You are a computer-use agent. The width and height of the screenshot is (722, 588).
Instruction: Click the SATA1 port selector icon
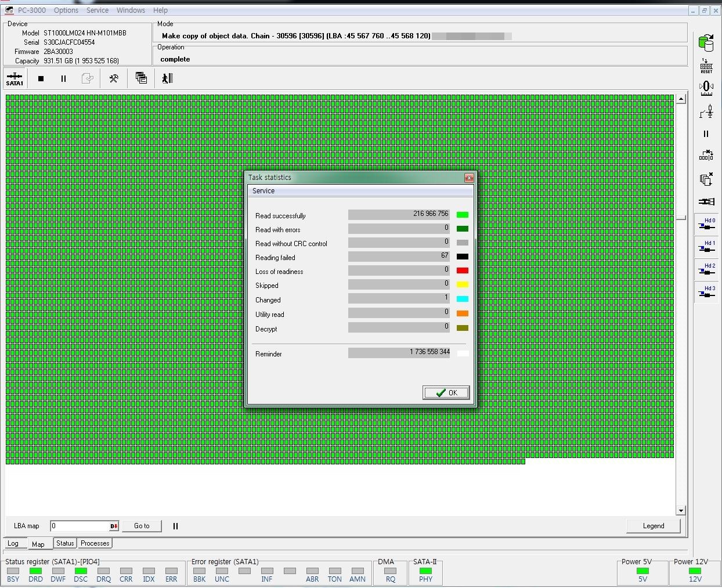point(15,78)
